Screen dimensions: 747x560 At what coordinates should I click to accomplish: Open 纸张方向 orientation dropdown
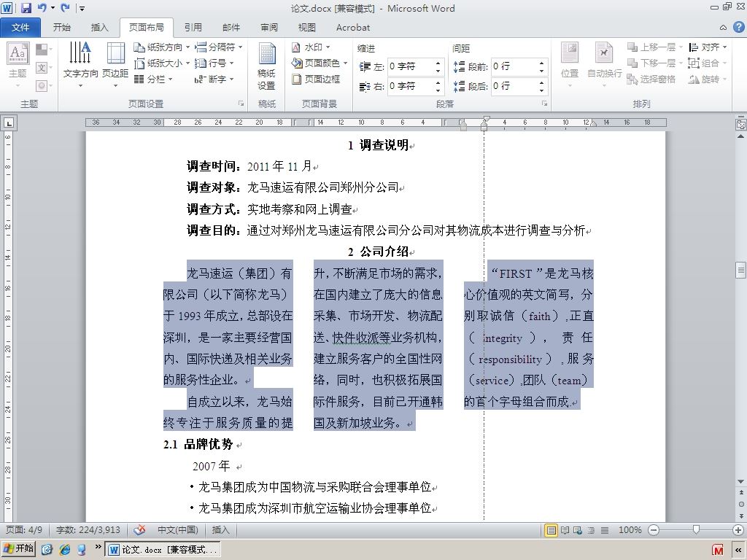tap(162, 47)
